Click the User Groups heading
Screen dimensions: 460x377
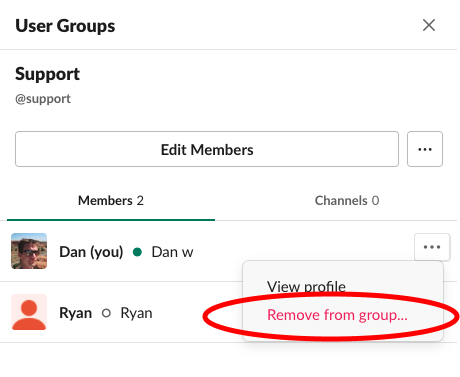tap(65, 26)
